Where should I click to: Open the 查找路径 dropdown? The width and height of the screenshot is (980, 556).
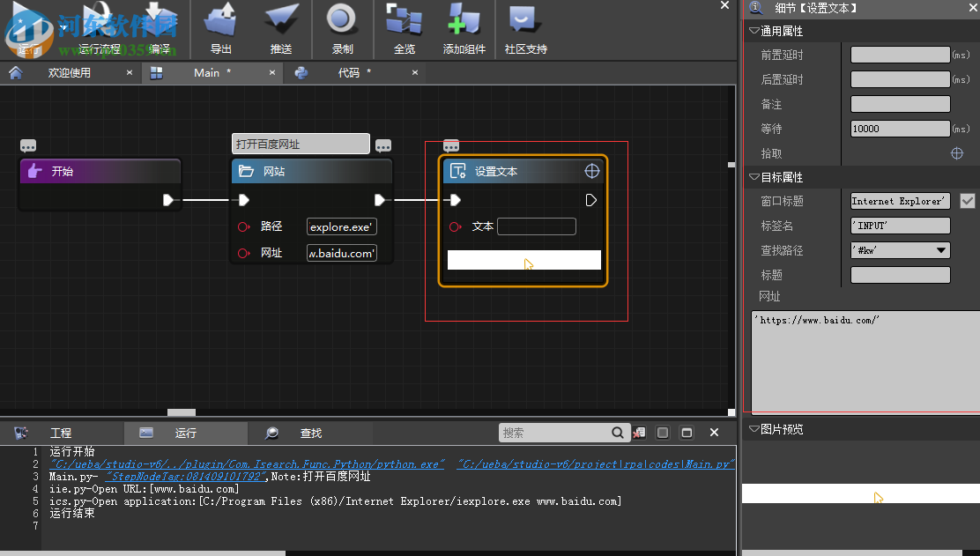pos(941,250)
